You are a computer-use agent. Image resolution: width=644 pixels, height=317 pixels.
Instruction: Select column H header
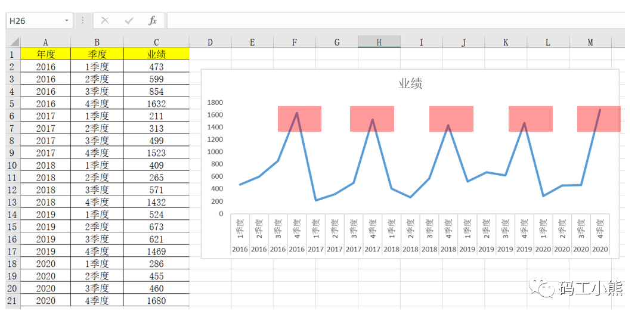pyautogui.click(x=379, y=42)
